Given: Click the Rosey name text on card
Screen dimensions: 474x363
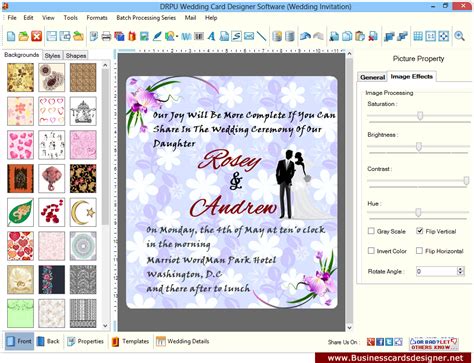Looking at the screenshot, I should click(229, 160).
